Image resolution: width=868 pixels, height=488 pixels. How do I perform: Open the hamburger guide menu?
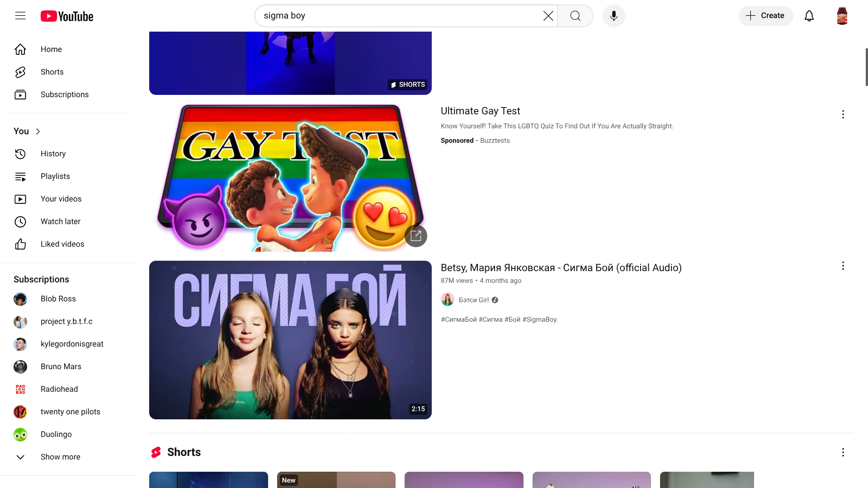tap(20, 15)
